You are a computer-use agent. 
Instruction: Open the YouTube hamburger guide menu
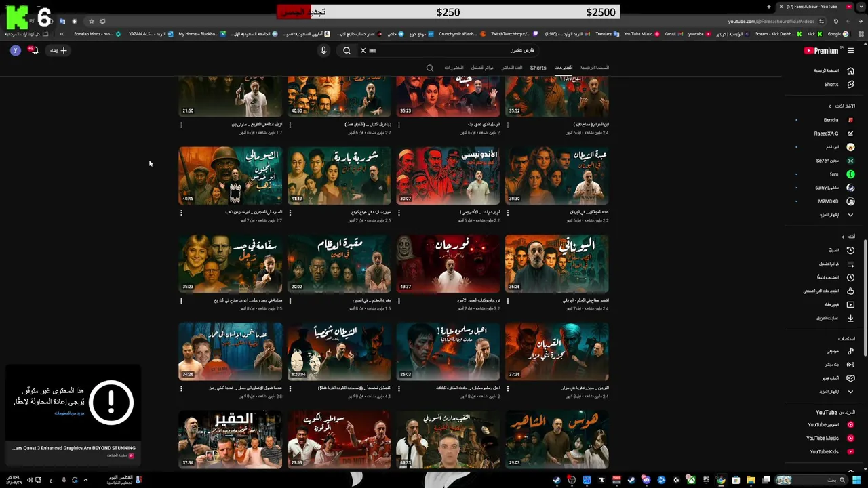tap(850, 51)
